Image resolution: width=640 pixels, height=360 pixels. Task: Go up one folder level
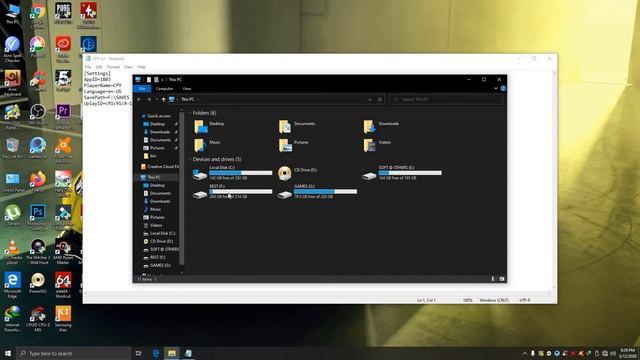pyautogui.click(x=164, y=99)
